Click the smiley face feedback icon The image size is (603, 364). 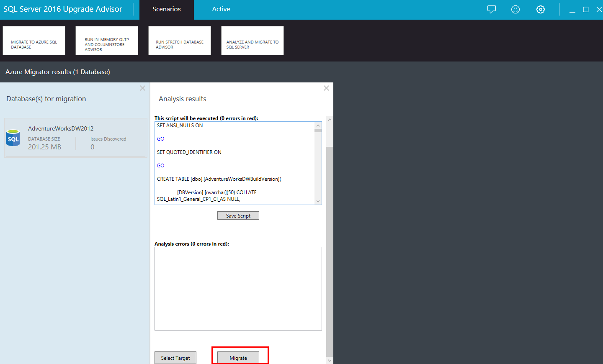click(515, 9)
